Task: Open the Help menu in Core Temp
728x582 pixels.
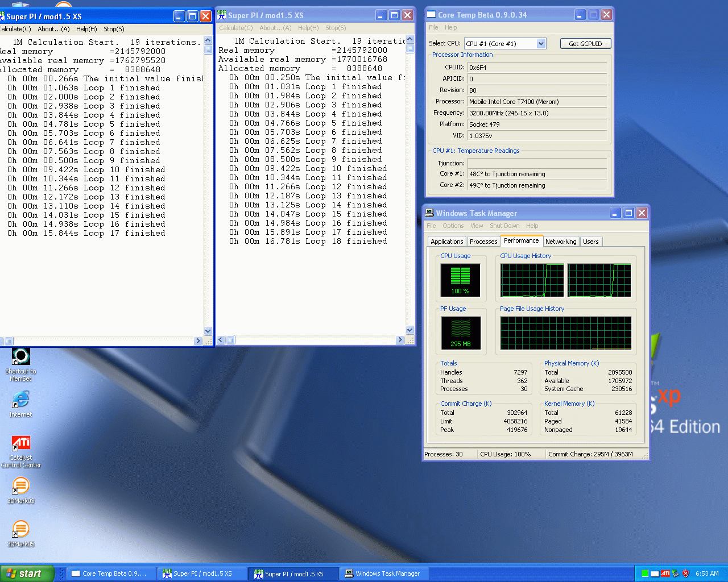Action: 450,27
